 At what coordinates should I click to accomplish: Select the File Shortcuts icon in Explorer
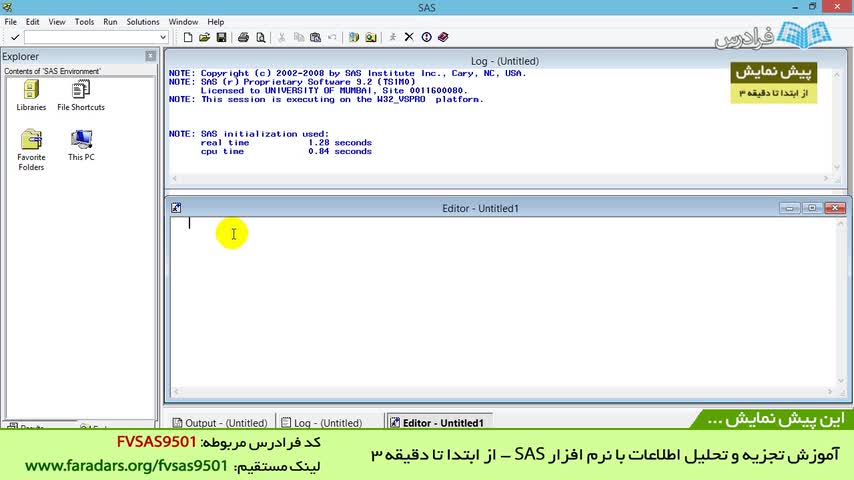coord(81,96)
